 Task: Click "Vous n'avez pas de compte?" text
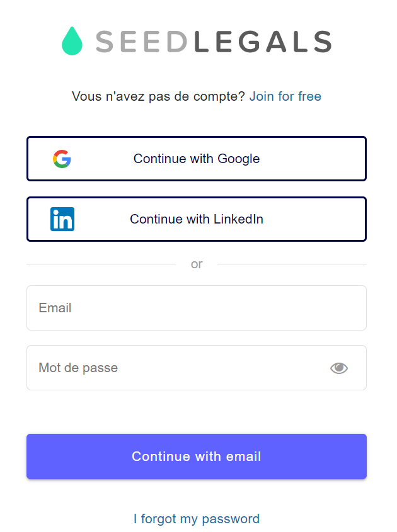(158, 96)
